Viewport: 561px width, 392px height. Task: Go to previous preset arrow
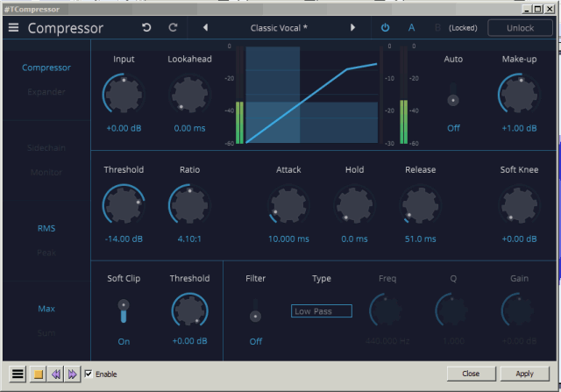[205, 27]
